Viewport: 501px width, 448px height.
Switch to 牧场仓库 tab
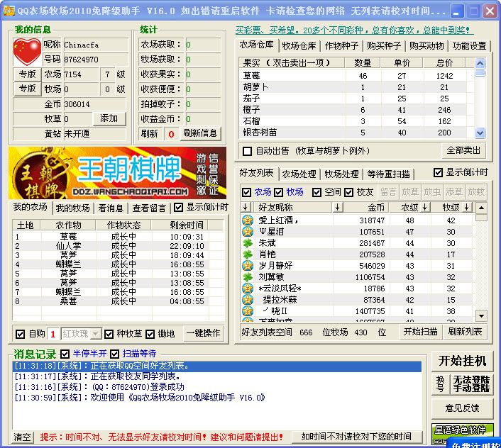click(x=299, y=46)
